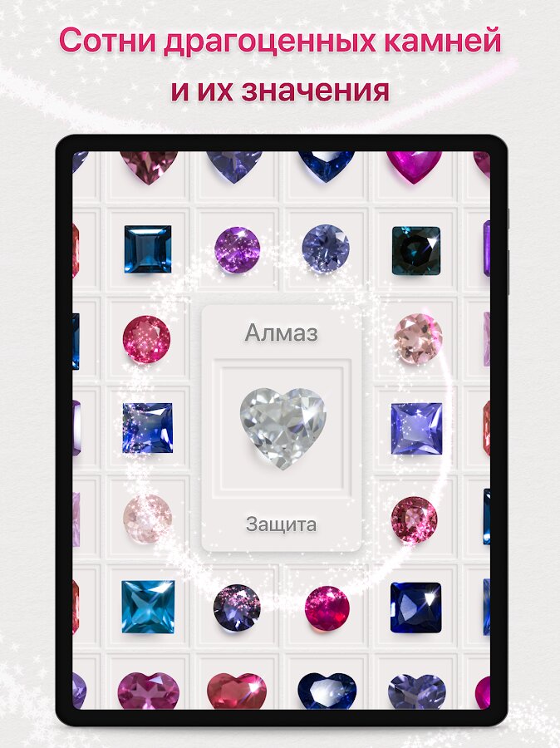Select the bright pink round gem left of the Алмаз card

click(146, 339)
